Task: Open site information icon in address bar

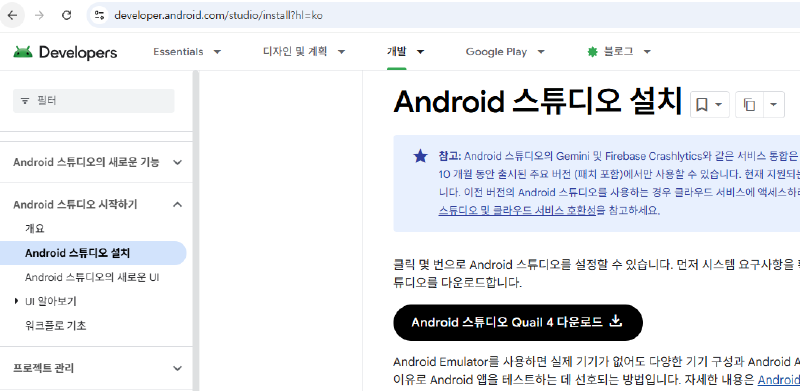Action: click(99, 15)
